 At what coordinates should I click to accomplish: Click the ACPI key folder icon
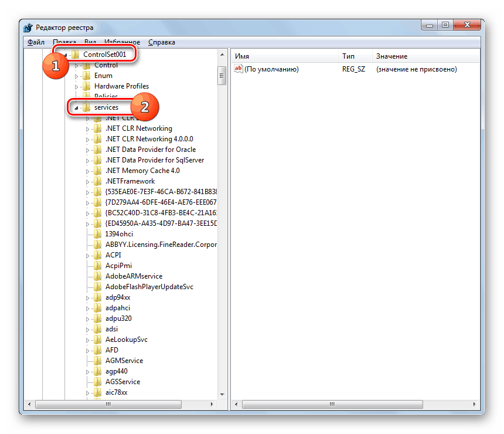coord(97,255)
